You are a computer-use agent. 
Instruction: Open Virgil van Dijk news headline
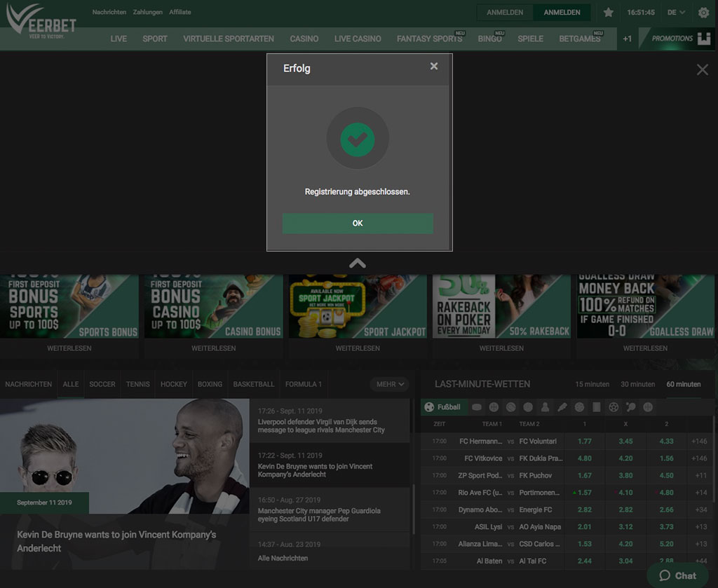[x=321, y=426]
